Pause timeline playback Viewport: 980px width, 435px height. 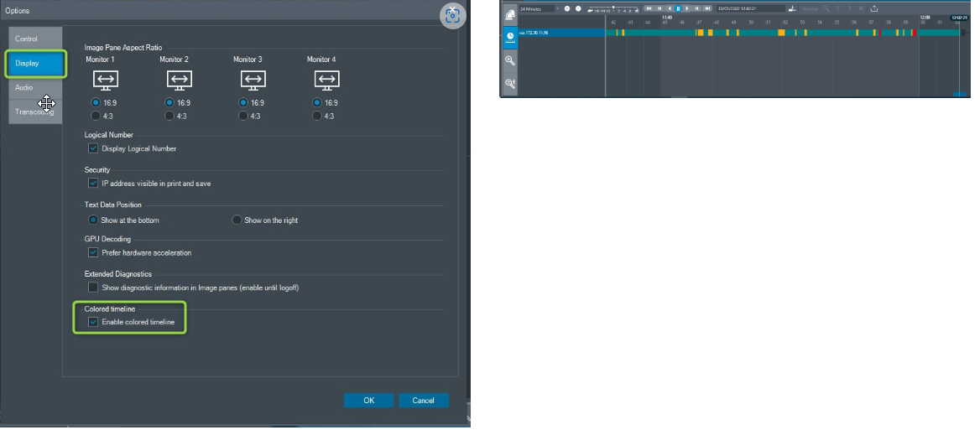click(x=678, y=8)
